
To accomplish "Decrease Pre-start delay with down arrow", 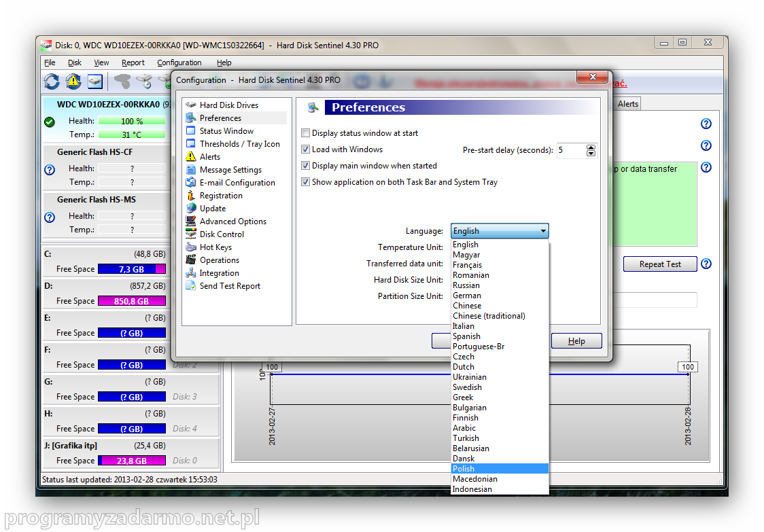I will (591, 154).
